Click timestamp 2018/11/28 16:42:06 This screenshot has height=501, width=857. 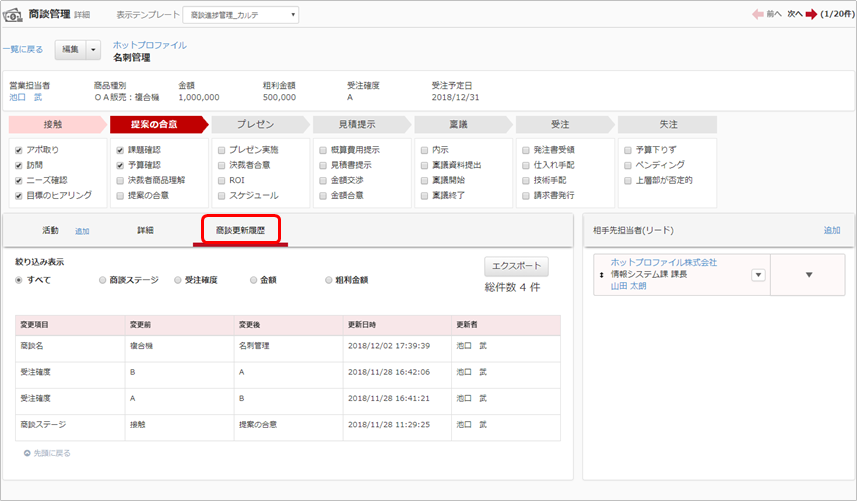389,372
